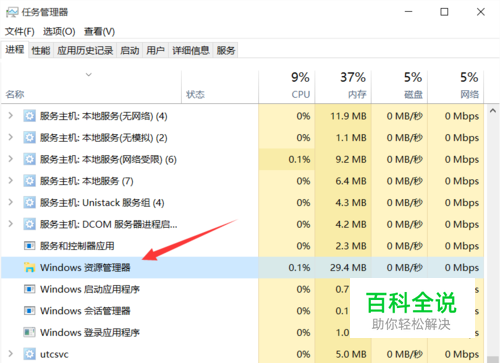Viewport: 500px width, 363px height.
Task: Click the 2.3 MB memory value
Action: (351, 246)
